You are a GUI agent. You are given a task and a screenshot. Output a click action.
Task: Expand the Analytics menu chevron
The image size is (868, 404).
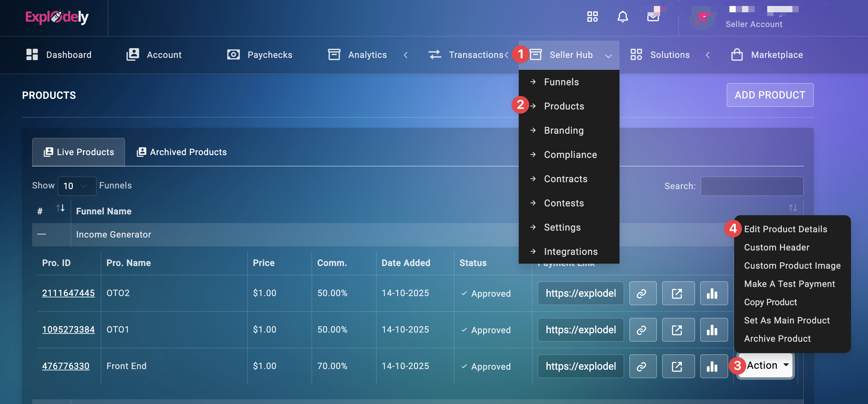[406, 55]
